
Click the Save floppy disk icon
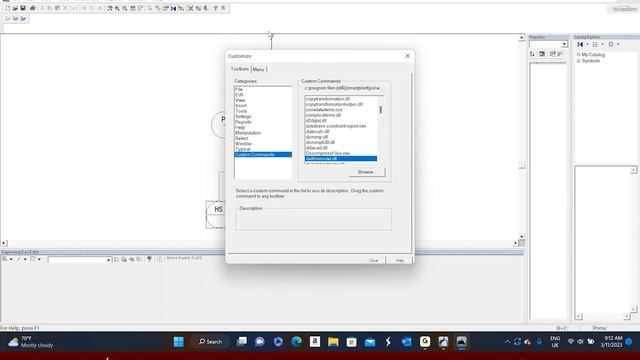tap(23, 8)
